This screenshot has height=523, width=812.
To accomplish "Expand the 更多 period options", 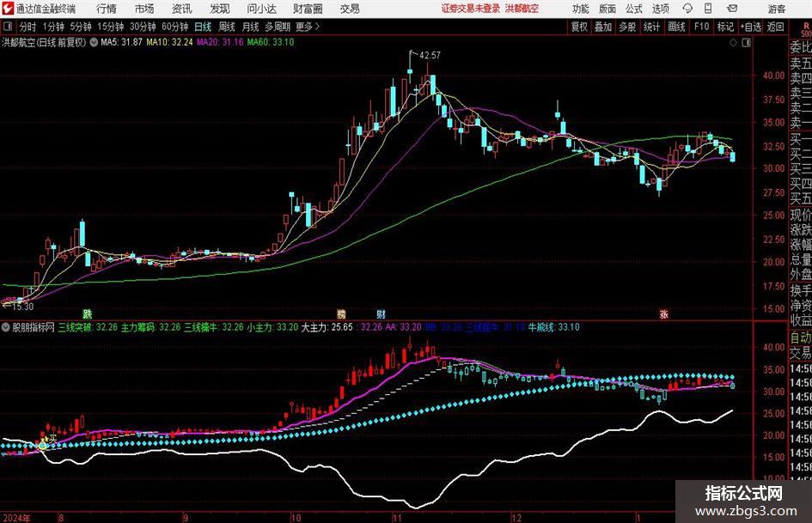I will click(308, 27).
